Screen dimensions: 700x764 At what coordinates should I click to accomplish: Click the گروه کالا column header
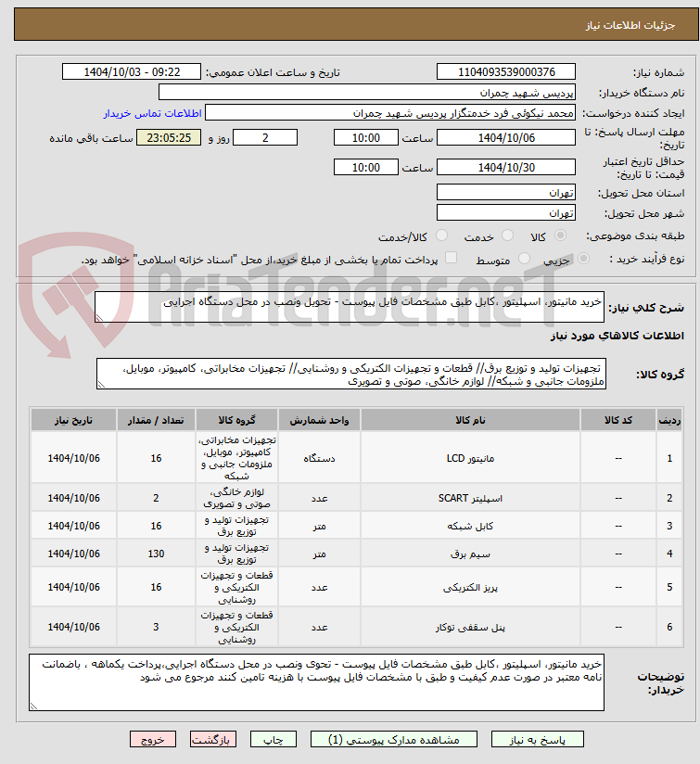236,420
